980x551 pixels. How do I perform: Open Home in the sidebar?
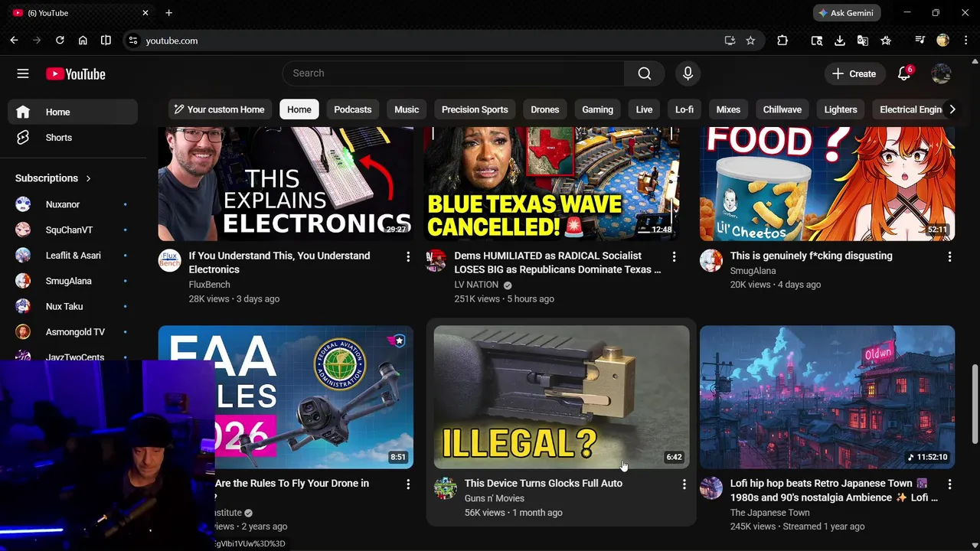pos(73,112)
